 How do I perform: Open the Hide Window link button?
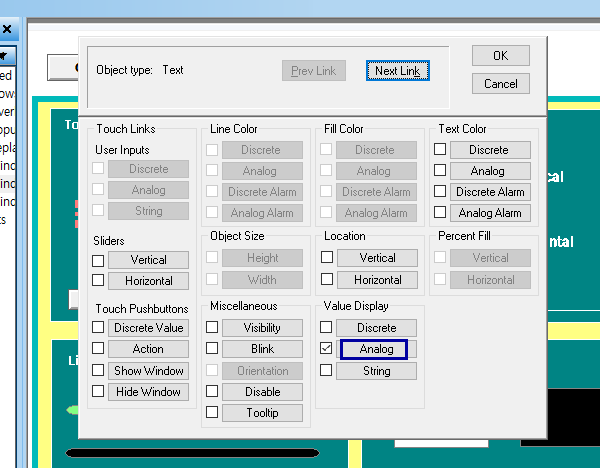coord(148,392)
